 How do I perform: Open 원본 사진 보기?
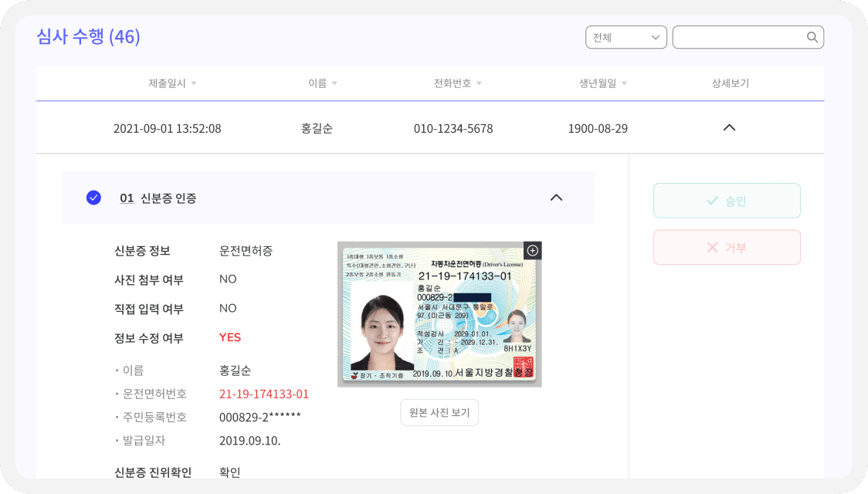pyautogui.click(x=439, y=413)
